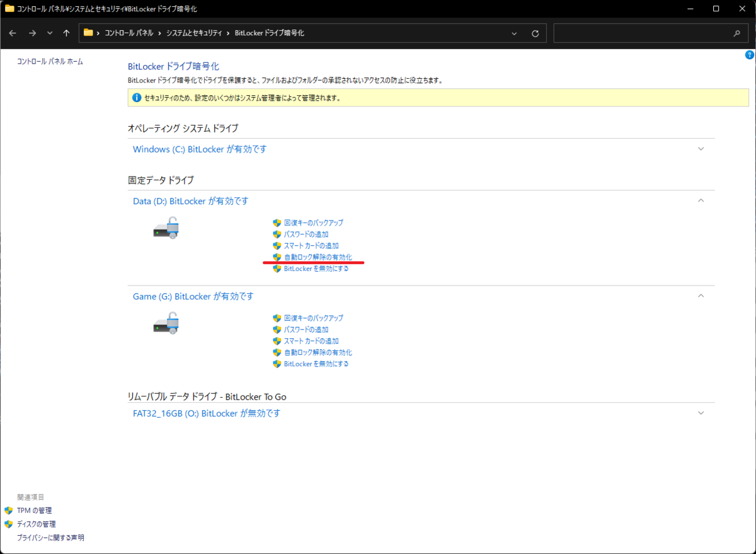Screen dimensions: 756x554
Task: Click the search magnifier icon
Action: (736, 33)
